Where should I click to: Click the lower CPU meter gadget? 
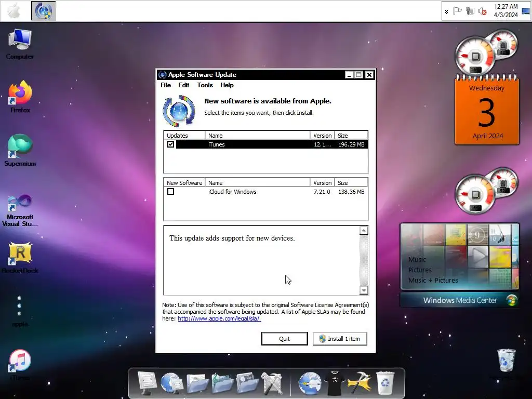486,190
